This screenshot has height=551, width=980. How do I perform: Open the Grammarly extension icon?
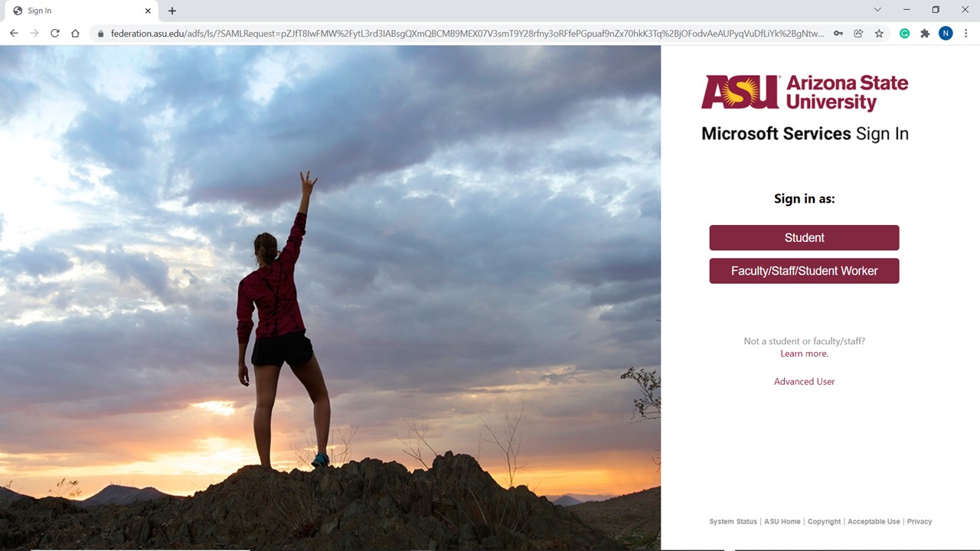(x=904, y=34)
